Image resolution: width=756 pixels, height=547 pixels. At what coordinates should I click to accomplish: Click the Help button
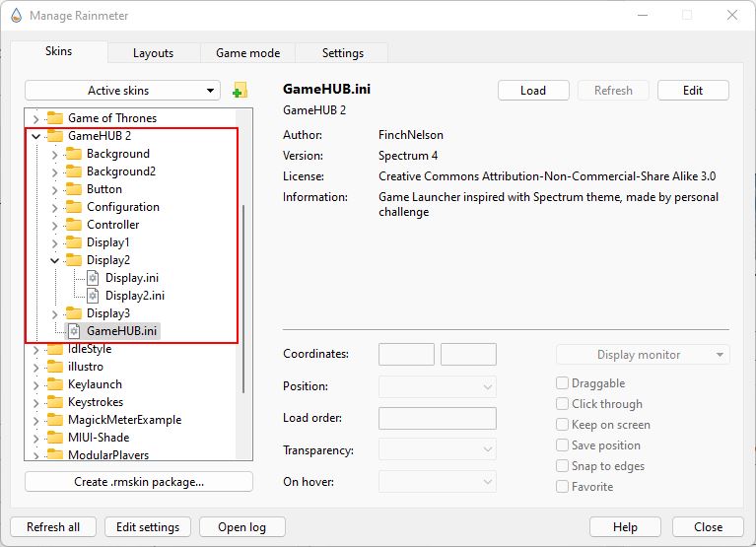(625, 527)
